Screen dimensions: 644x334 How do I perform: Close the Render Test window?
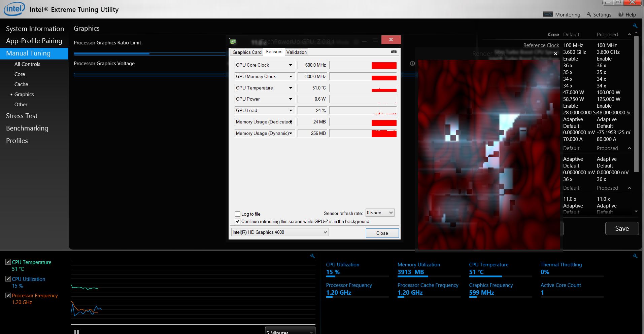point(555,53)
